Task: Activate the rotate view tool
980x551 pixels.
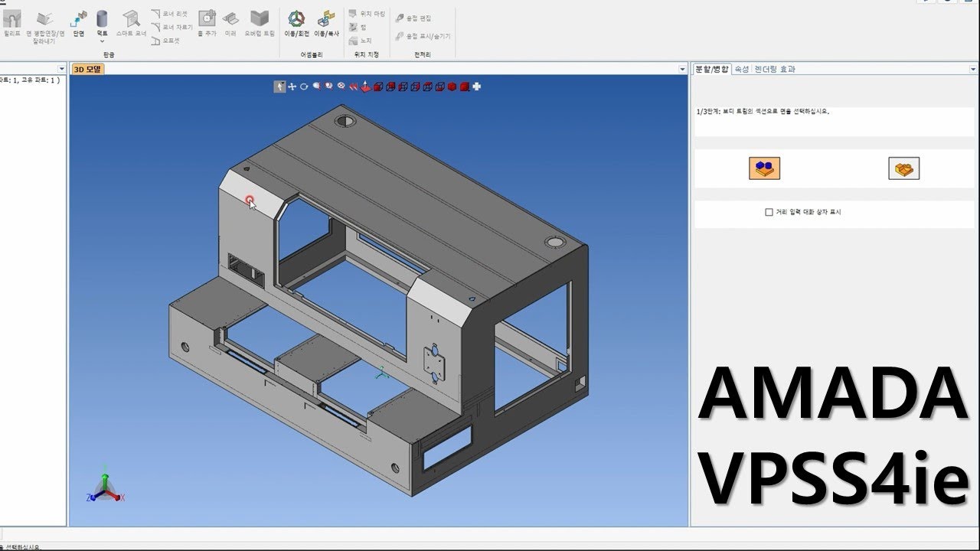Action: click(x=304, y=86)
